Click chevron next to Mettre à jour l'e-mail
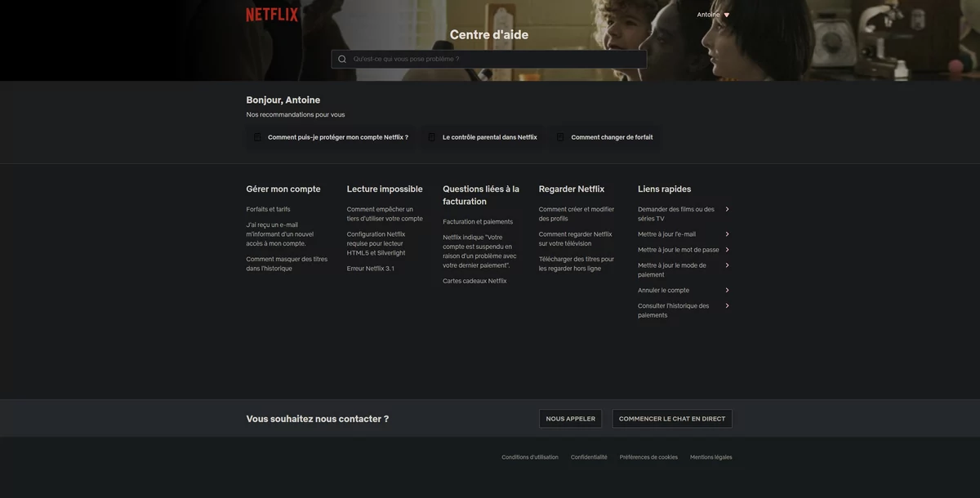This screenshot has height=498, width=980. (x=727, y=234)
